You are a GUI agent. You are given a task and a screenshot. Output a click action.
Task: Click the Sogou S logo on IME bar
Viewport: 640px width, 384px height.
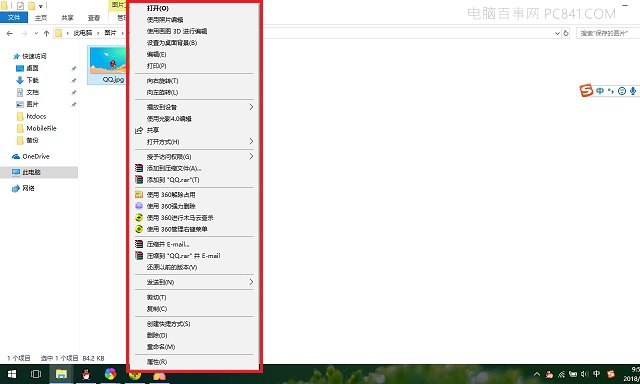[586, 90]
